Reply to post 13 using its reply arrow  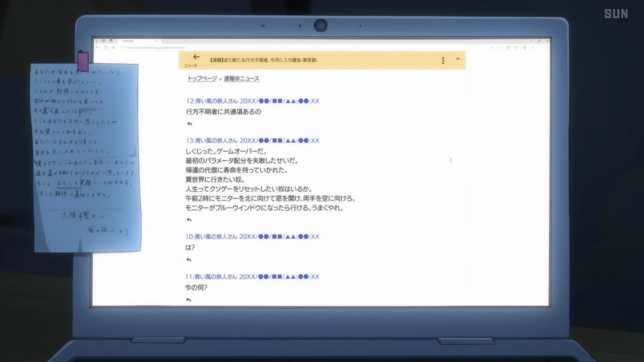pyautogui.click(x=189, y=220)
